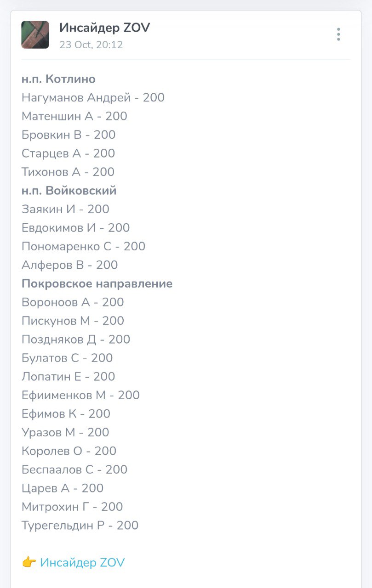Click the 23 Oct, 20:12 timestamp
The width and height of the screenshot is (372, 588).
click(91, 45)
